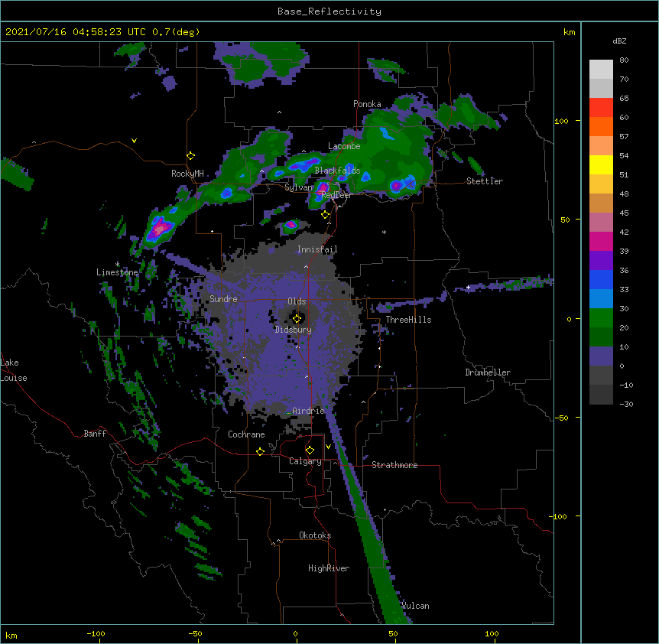Click the yellow diamond marker near RockyMH
The image size is (659, 644).
[191, 156]
